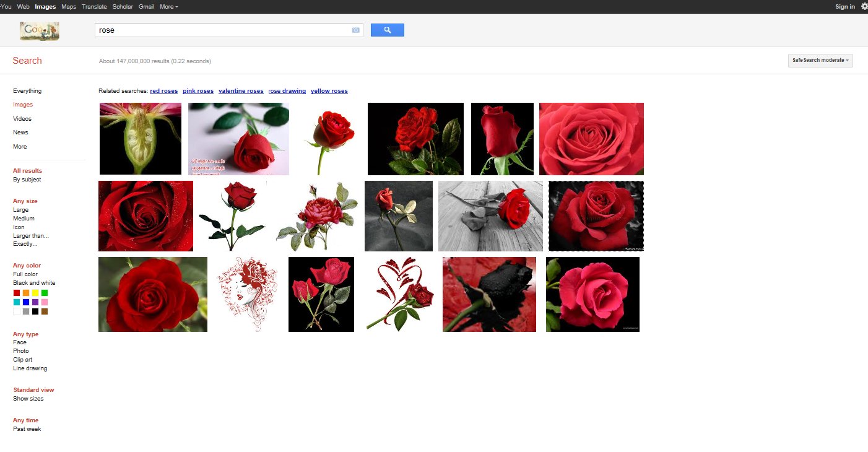
Task: Click inside the search box containing 'rose'
Action: (223, 30)
